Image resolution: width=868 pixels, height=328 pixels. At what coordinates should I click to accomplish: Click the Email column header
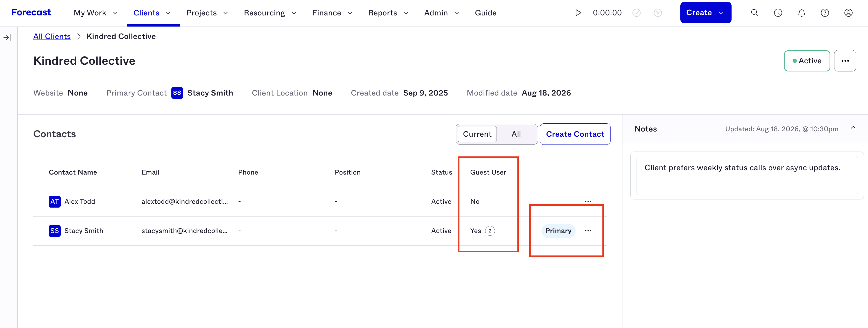coord(150,172)
